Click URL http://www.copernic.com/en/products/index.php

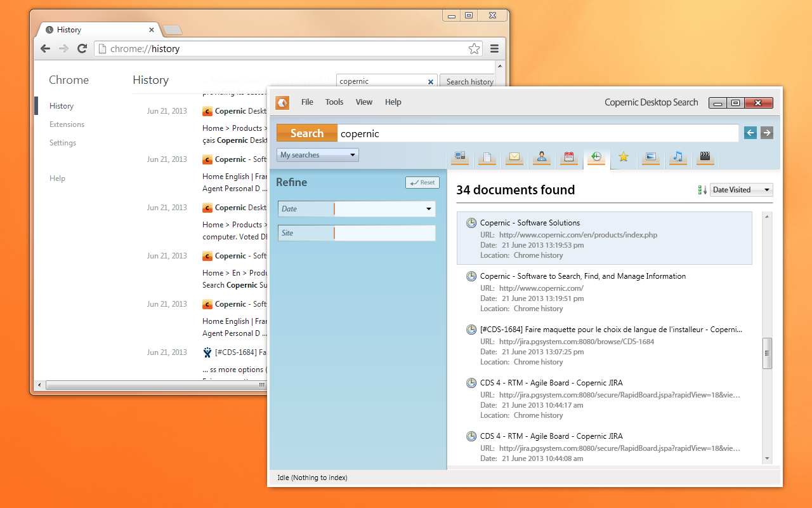click(578, 235)
